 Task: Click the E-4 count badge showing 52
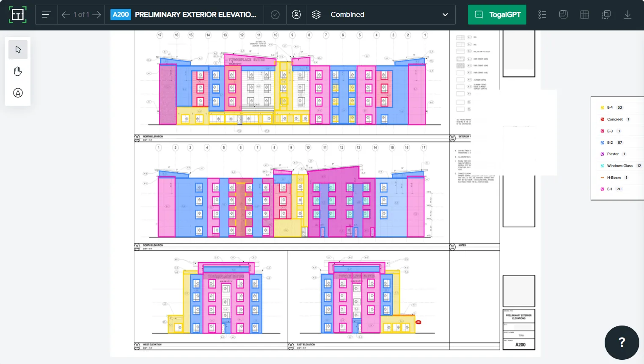(x=620, y=108)
